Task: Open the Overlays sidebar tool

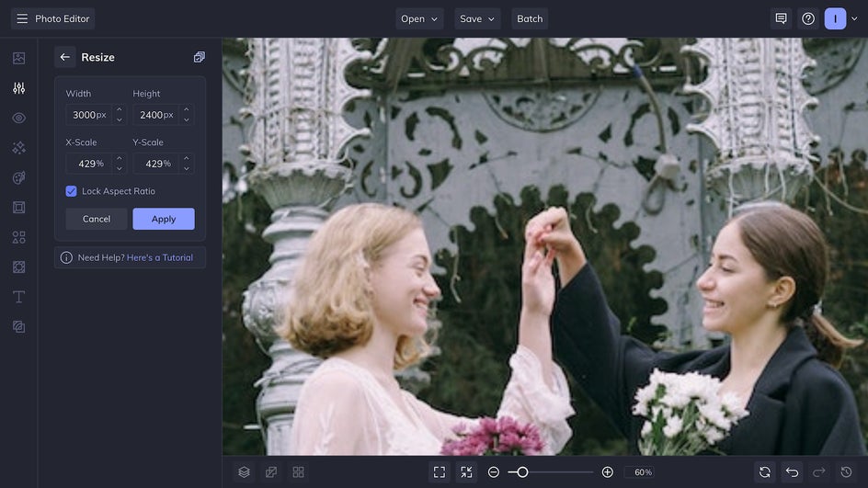Action: coord(18,267)
